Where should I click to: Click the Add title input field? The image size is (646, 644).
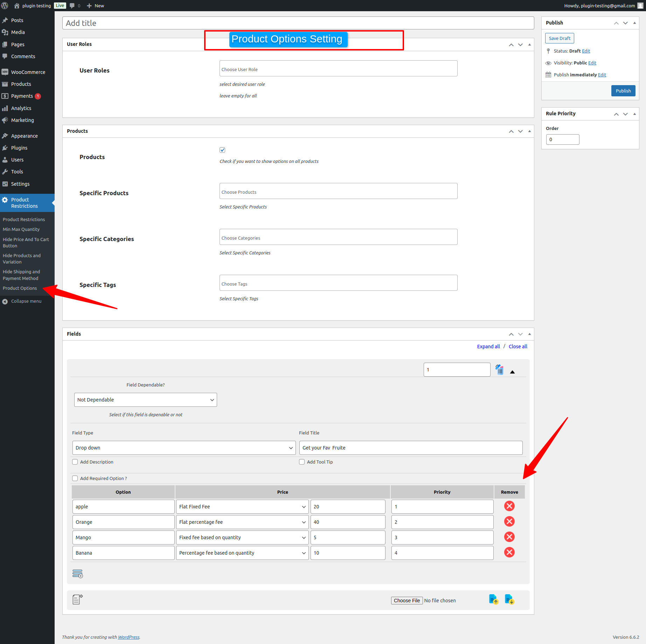pyautogui.click(x=298, y=23)
